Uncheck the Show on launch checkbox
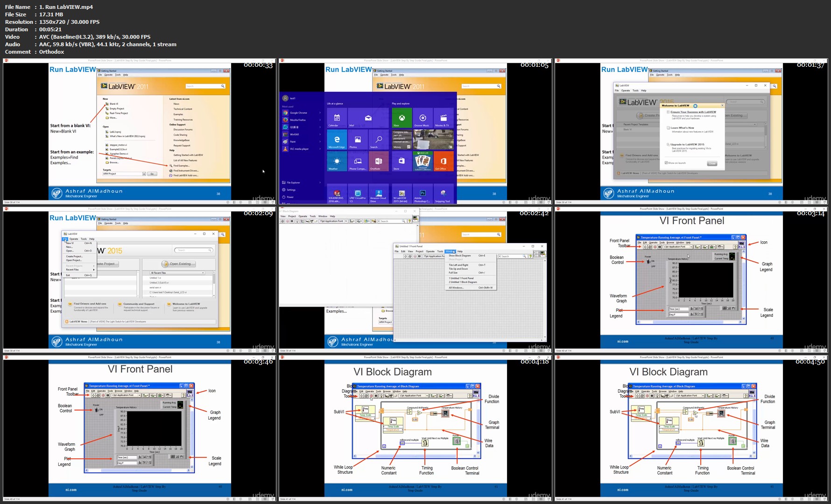Image resolution: width=831 pixels, height=504 pixels. (x=666, y=163)
